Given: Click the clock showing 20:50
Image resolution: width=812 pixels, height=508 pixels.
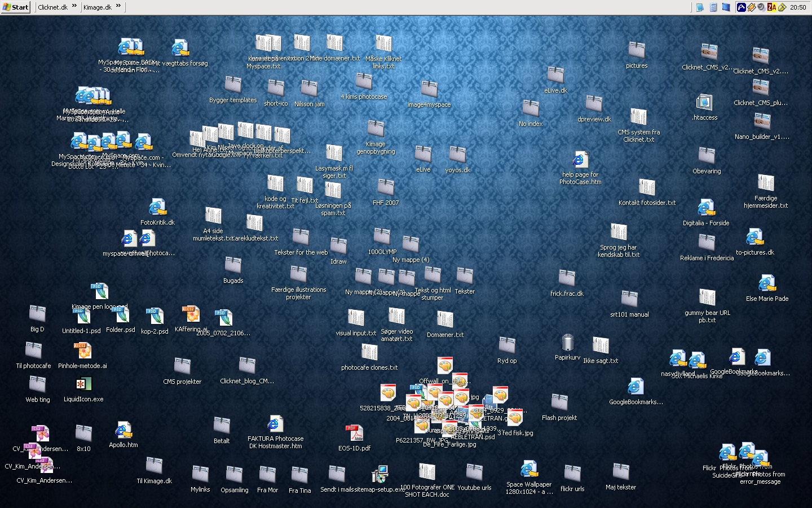Looking at the screenshot, I should (x=797, y=7).
